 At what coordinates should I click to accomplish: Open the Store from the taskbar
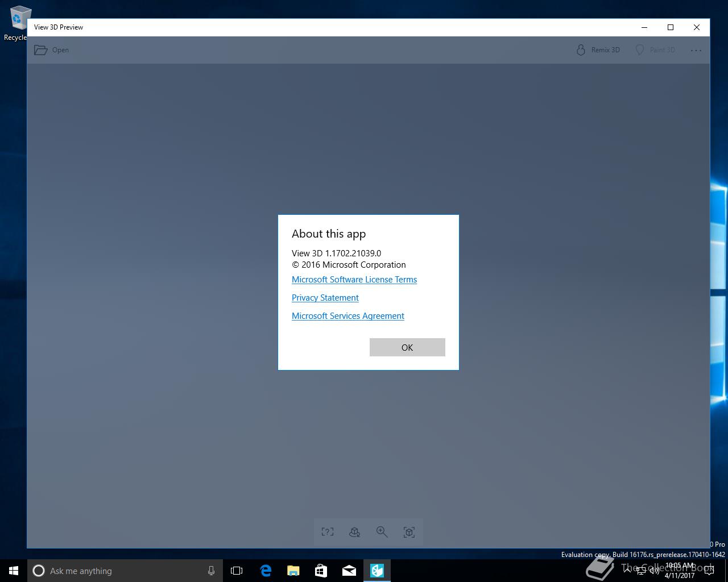(x=321, y=571)
